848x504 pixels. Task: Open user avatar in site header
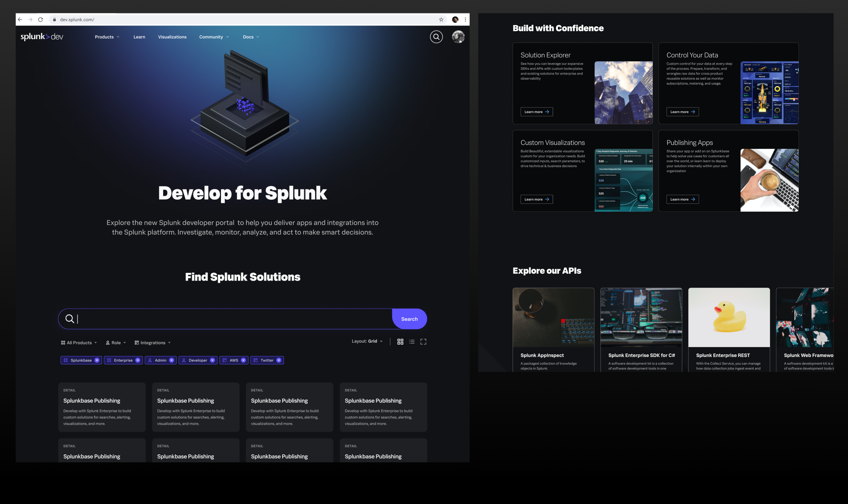[458, 37]
